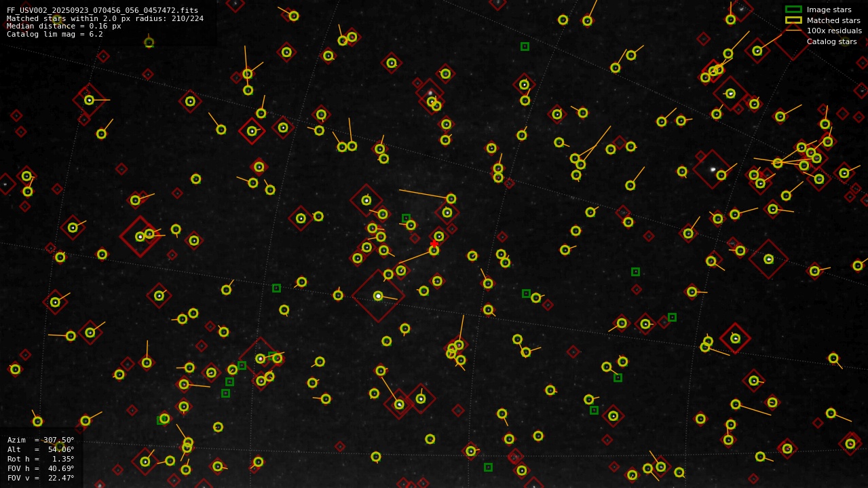Click the filename text "FF_USV002_20250923_070456_056_0457472.fits"
Viewport: 868px width, 488px height.
click(x=102, y=10)
